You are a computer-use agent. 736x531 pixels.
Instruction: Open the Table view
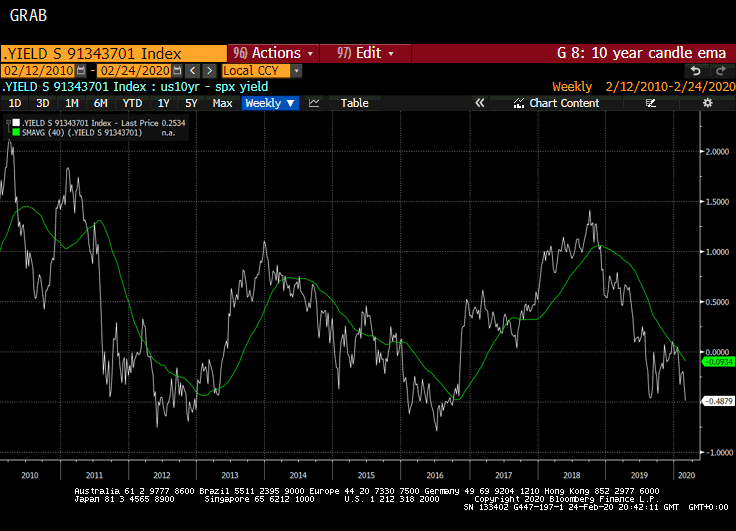pyautogui.click(x=354, y=103)
